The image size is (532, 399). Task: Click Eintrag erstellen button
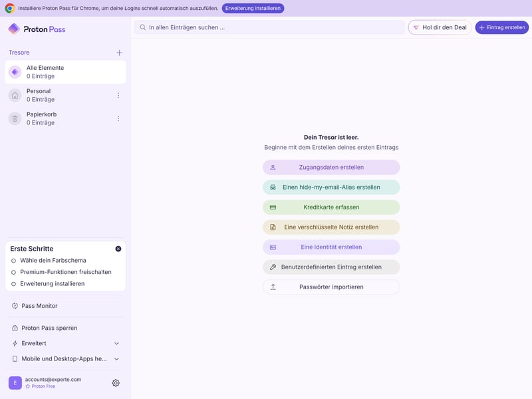[x=502, y=27]
